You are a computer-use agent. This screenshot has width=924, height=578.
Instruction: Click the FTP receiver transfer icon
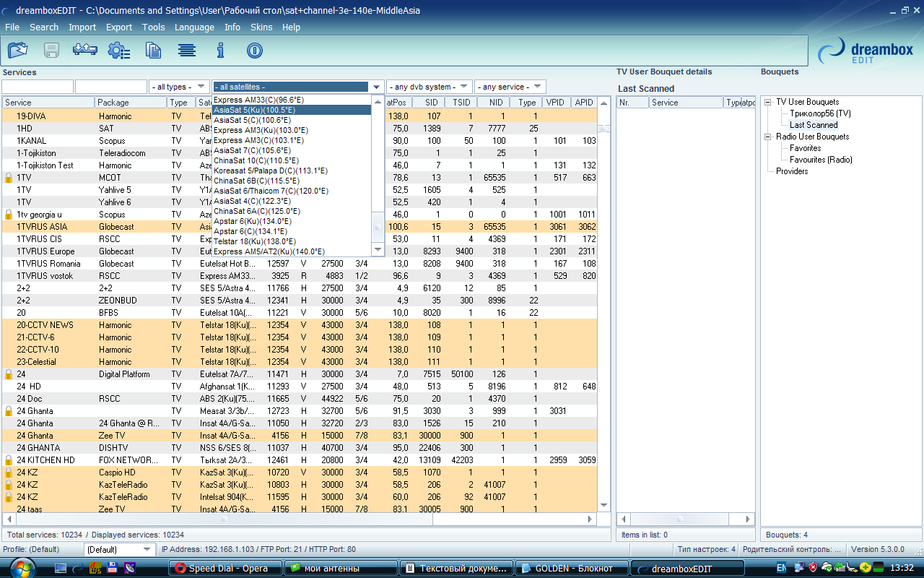click(x=85, y=50)
